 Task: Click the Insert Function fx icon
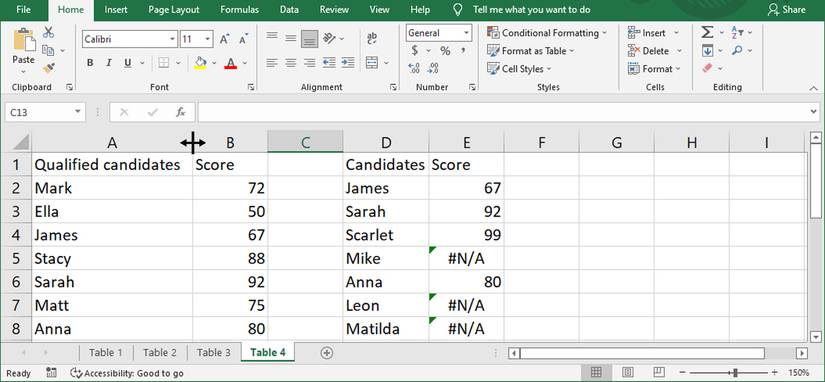click(180, 112)
